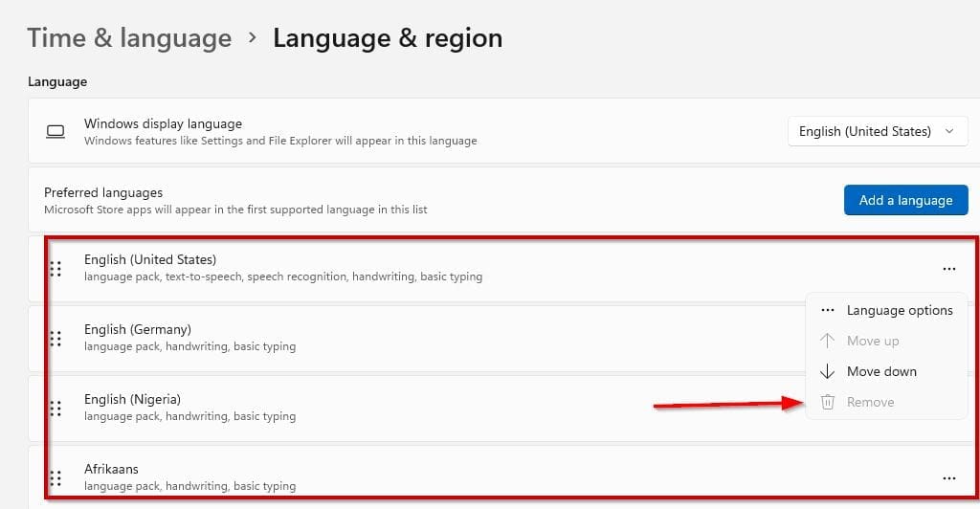The image size is (980, 509).
Task: Click the Afrikaans language name
Action: tap(111, 469)
